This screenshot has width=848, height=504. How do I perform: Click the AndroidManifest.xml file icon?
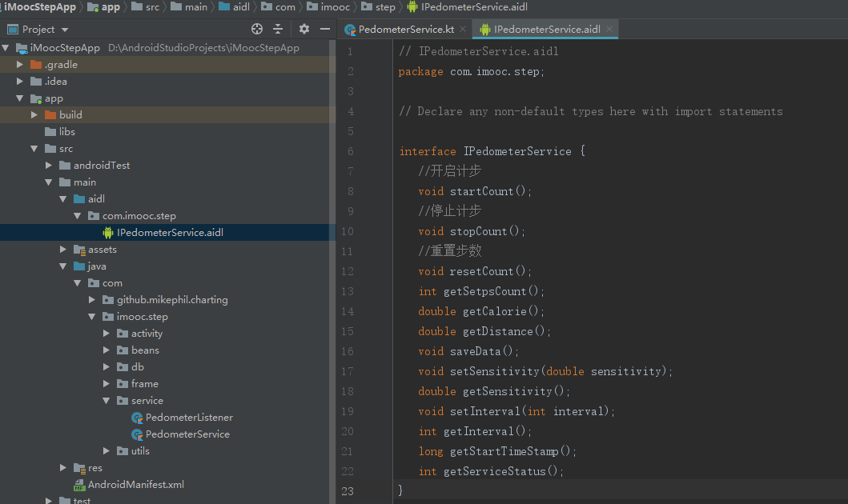78,484
